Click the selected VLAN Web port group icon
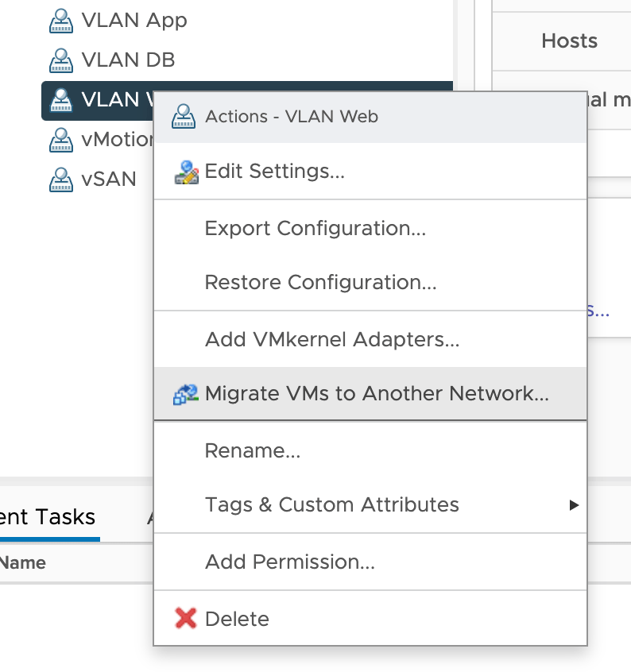The image size is (631, 672). (60, 100)
